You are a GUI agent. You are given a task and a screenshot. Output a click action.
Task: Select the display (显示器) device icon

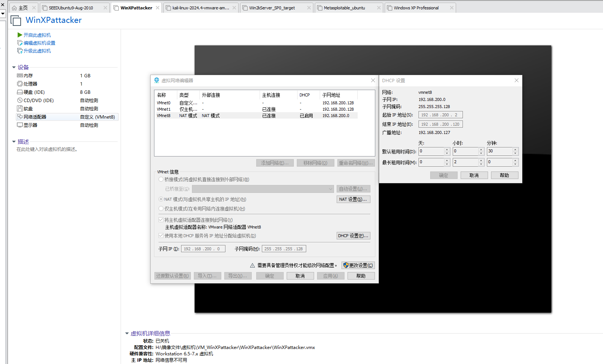pyautogui.click(x=20, y=125)
